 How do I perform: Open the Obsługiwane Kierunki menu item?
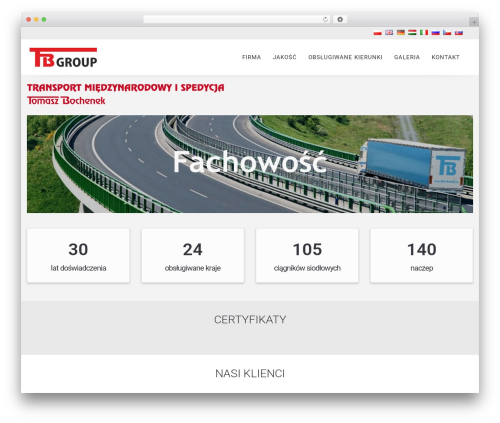[345, 57]
